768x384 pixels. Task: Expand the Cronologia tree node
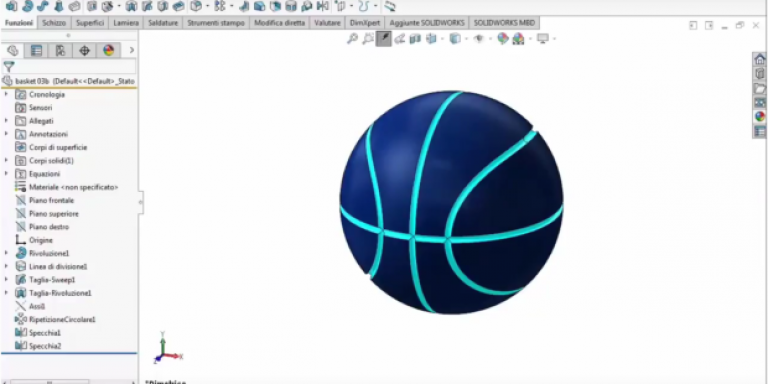pos(6,94)
